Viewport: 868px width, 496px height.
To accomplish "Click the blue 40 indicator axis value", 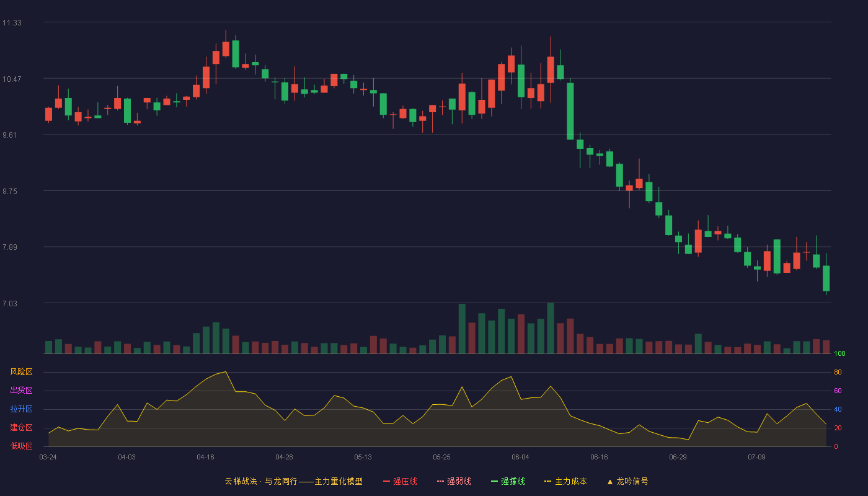I will [x=838, y=409].
